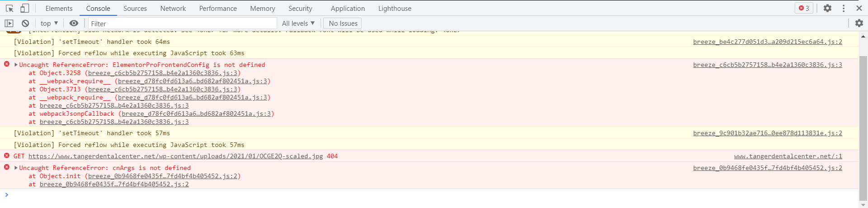Image resolution: width=868 pixels, height=208 pixels.
Task: Expand the cnArgs ReferenceError entry
Action: click(16, 168)
